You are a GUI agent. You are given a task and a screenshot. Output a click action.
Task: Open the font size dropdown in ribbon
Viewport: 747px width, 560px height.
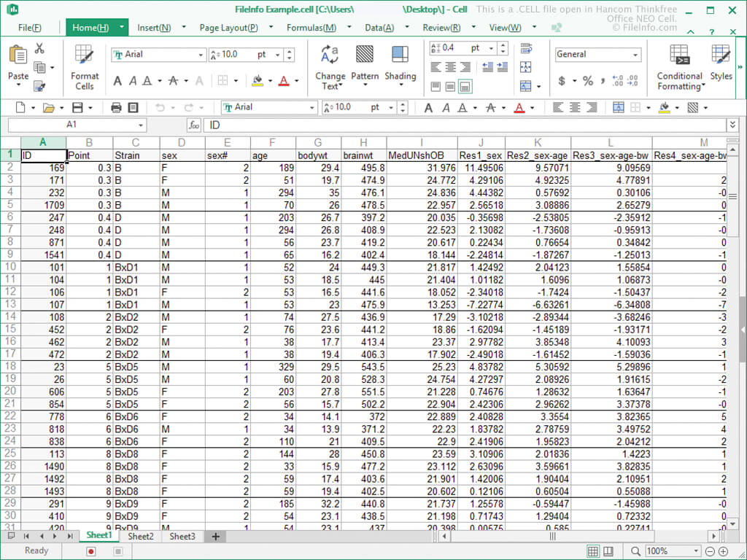click(277, 55)
